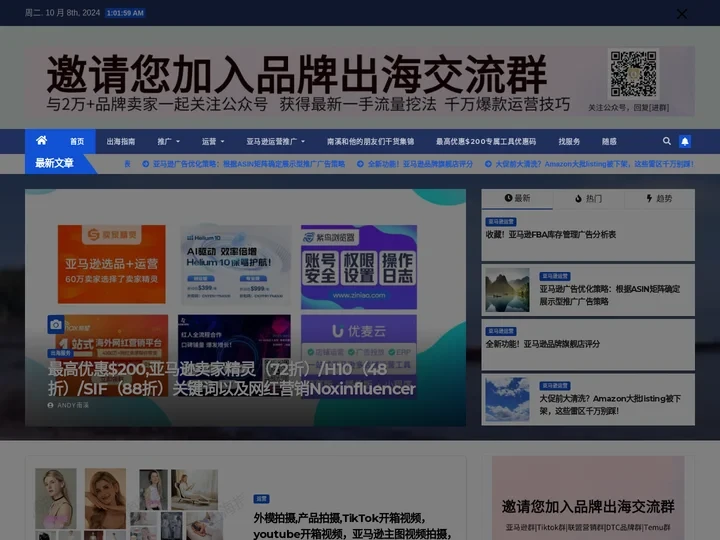Open the 外模拍摄,产品拍摄 article title
The height and width of the screenshot is (540, 720).
click(353, 526)
